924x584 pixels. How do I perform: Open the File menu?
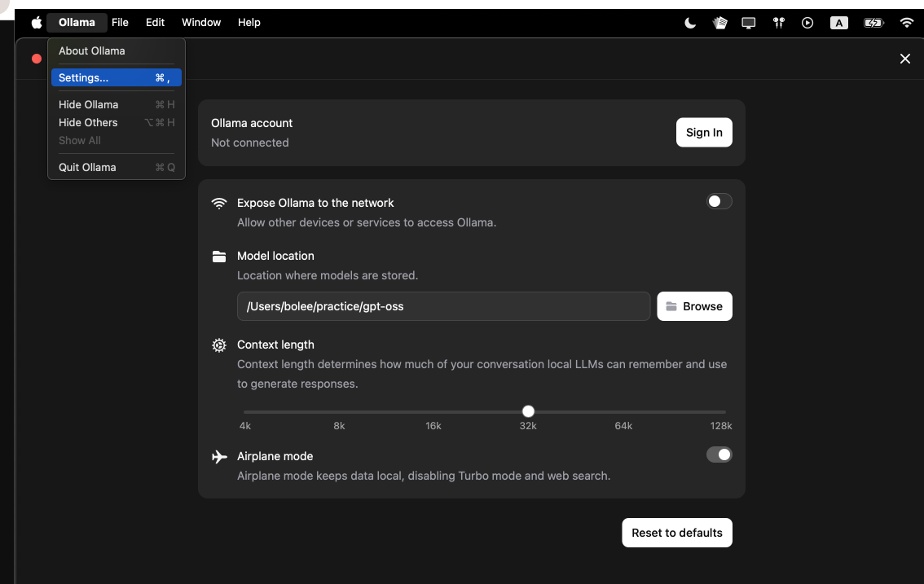pos(121,22)
